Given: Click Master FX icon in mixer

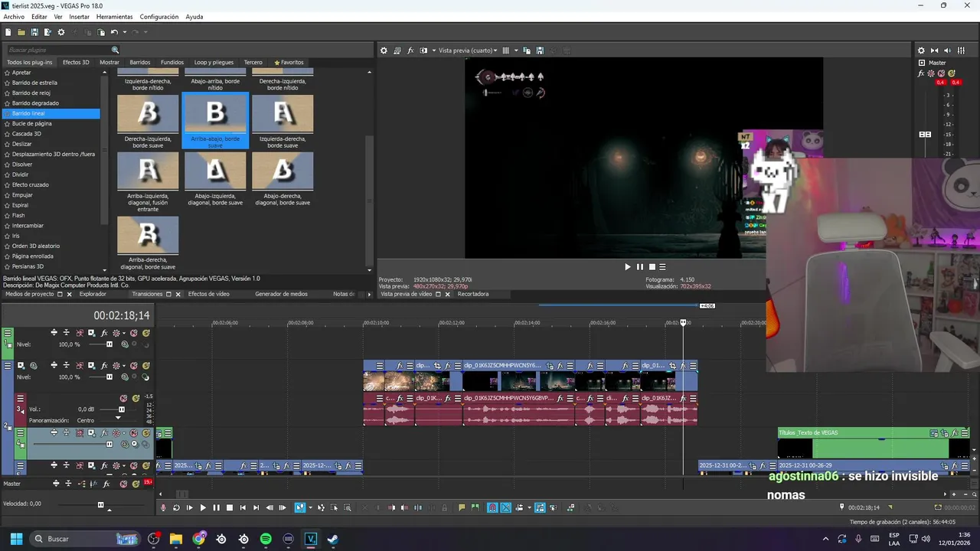Looking at the screenshot, I should coord(921,73).
